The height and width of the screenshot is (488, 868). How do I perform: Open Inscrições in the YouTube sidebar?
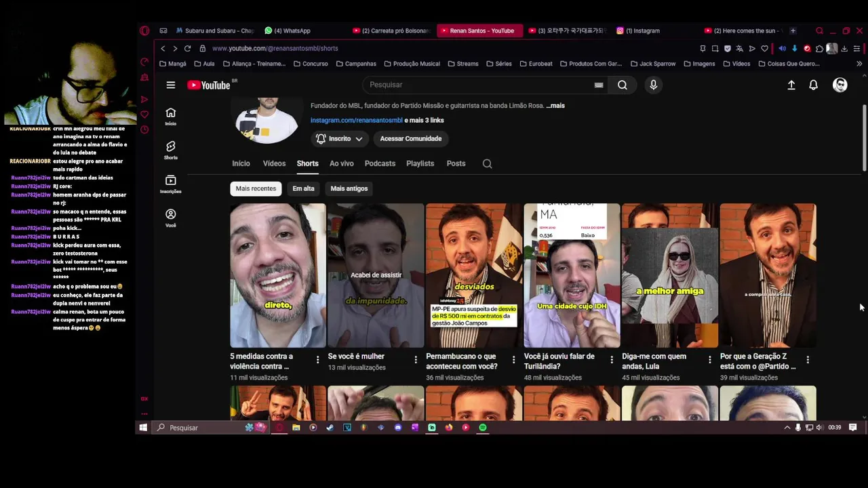click(171, 184)
